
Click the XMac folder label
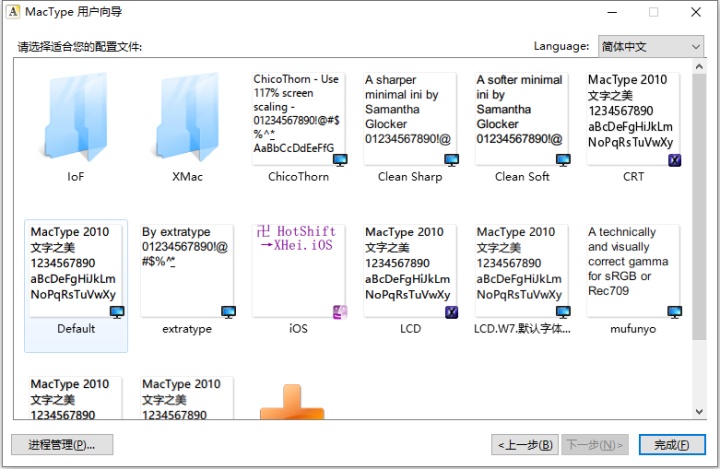[x=187, y=177]
